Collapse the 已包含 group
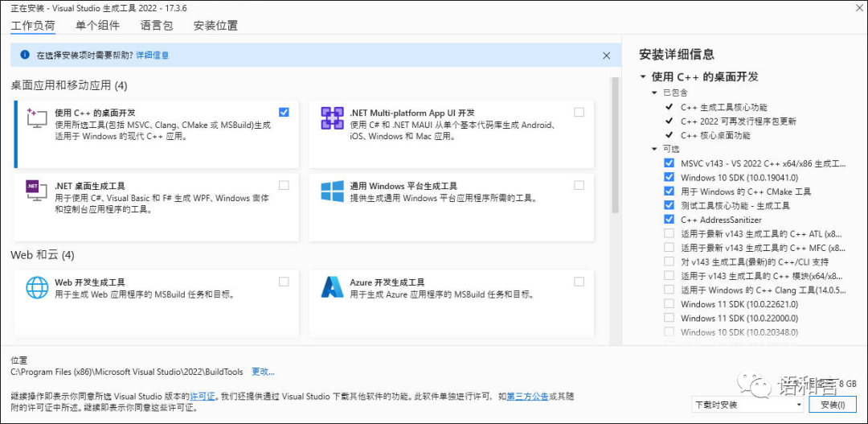The image size is (868, 424). click(x=655, y=93)
